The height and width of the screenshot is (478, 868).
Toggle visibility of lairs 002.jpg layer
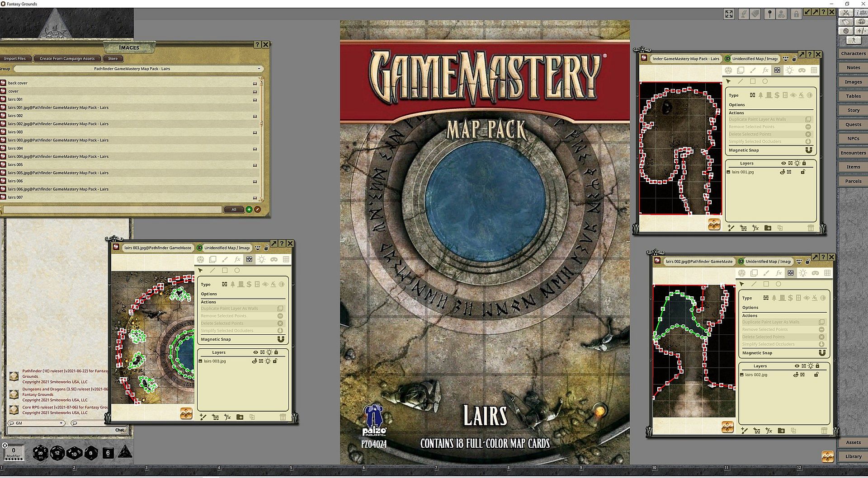coord(796,375)
